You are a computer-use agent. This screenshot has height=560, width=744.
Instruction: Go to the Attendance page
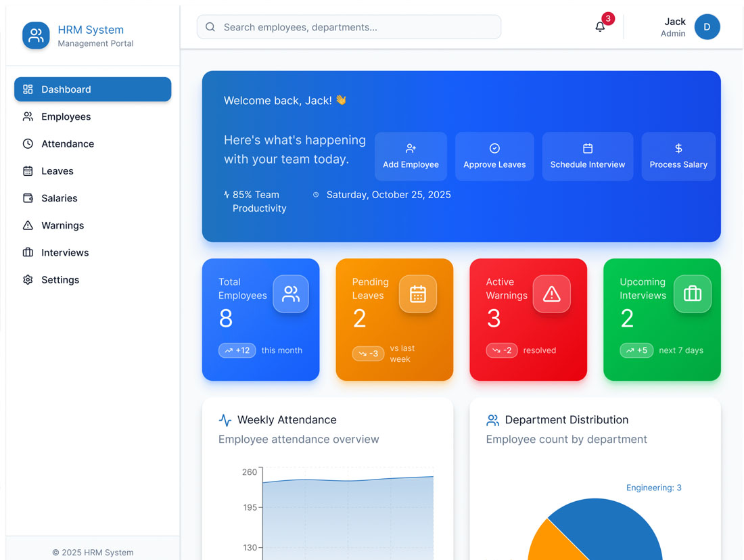pyautogui.click(x=67, y=143)
